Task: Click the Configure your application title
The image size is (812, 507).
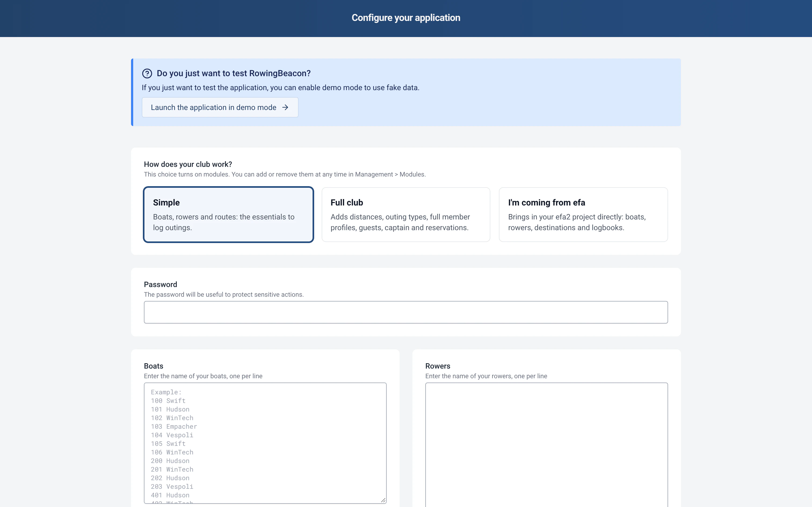Action: click(406, 18)
